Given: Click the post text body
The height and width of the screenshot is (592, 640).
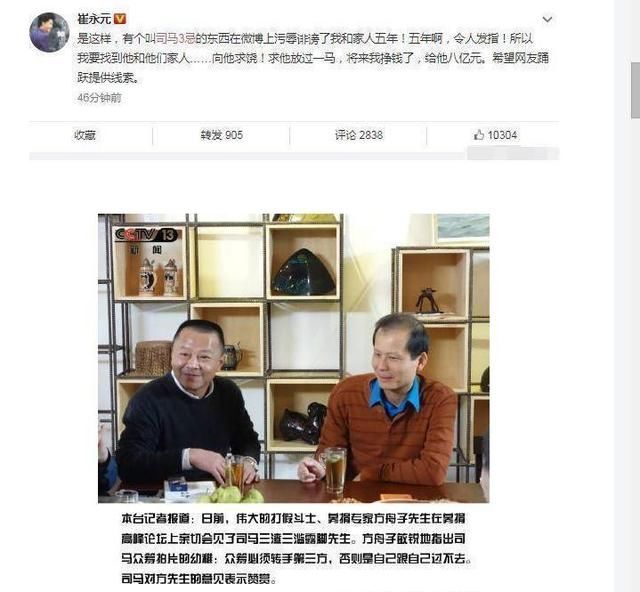Looking at the screenshot, I should (313, 58).
